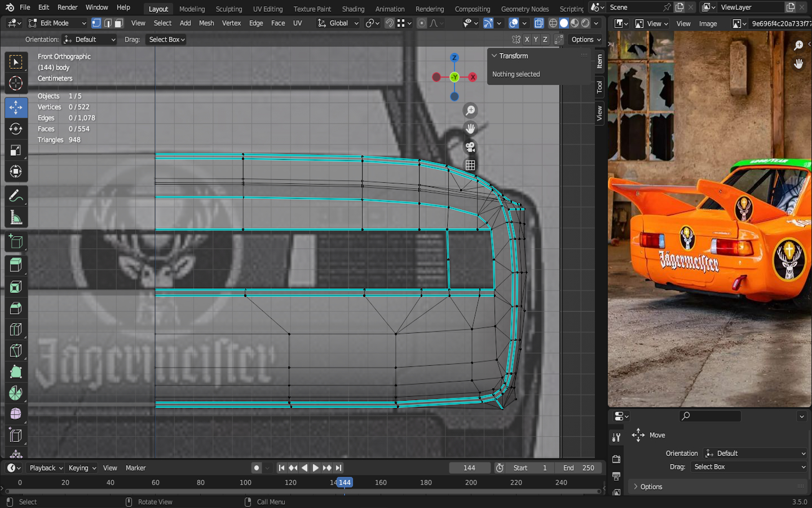Select the Scale tool
812x508 pixels.
[x=16, y=150]
